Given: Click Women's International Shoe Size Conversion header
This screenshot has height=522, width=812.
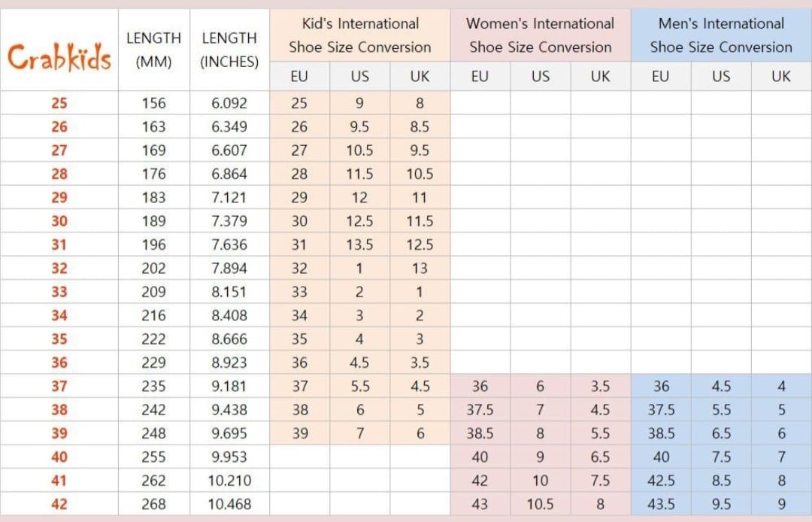Looking at the screenshot, I should coord(540,35).
